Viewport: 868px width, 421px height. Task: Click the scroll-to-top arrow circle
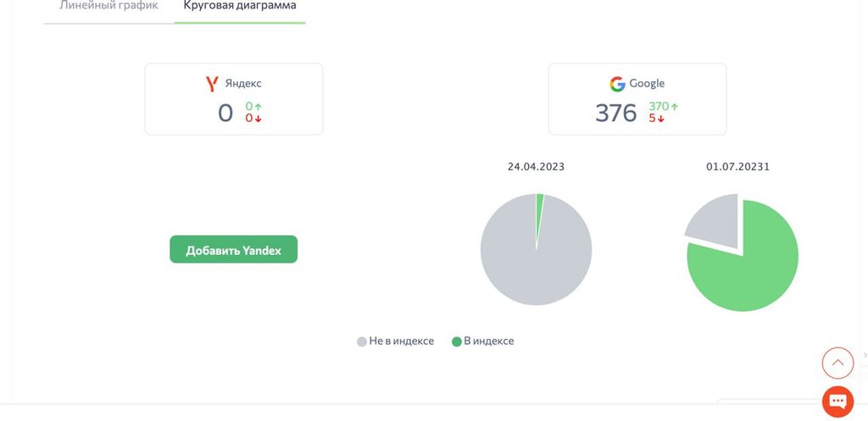(837, 363)
